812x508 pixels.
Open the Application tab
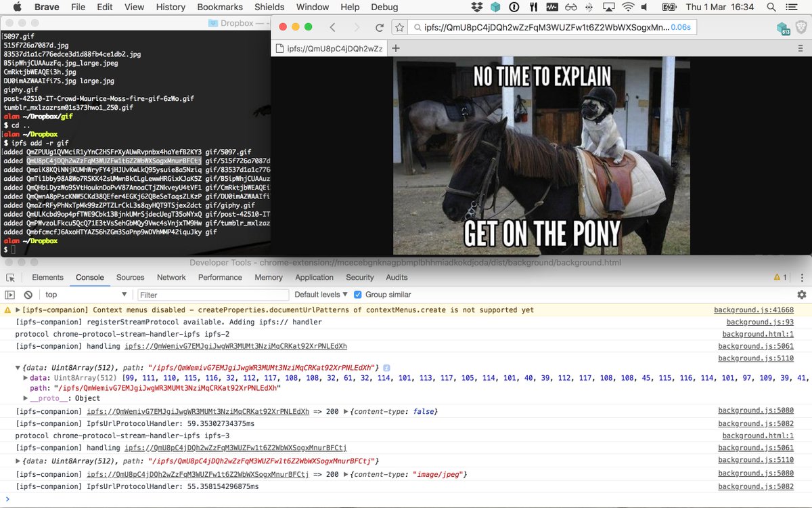point(314,277)
